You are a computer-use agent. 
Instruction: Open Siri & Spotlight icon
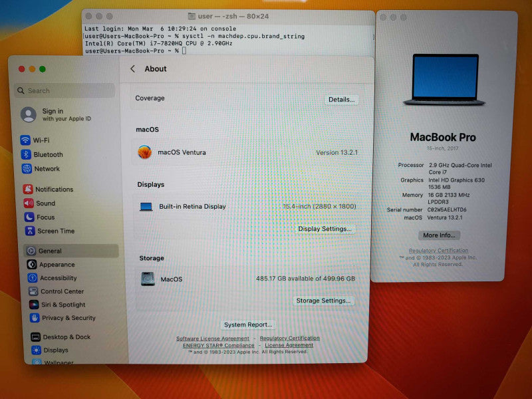[34, 305]
